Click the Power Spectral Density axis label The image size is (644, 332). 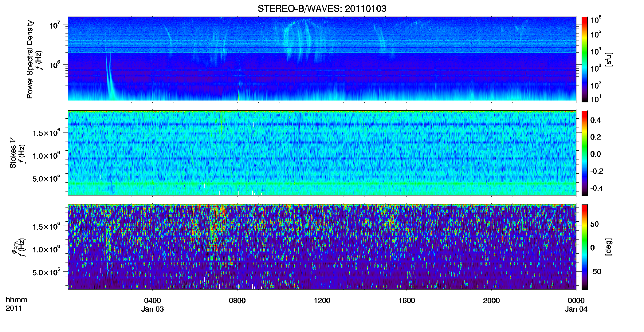pos(30,59)
